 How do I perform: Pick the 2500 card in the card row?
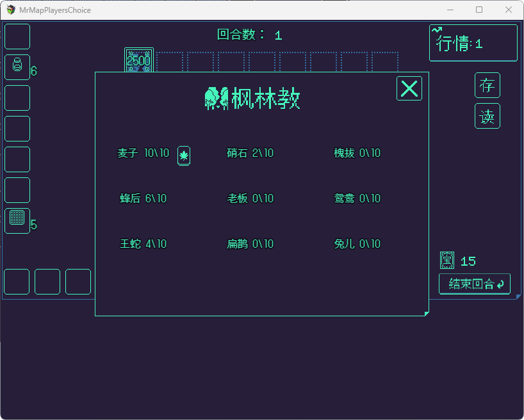pos(139,60)
